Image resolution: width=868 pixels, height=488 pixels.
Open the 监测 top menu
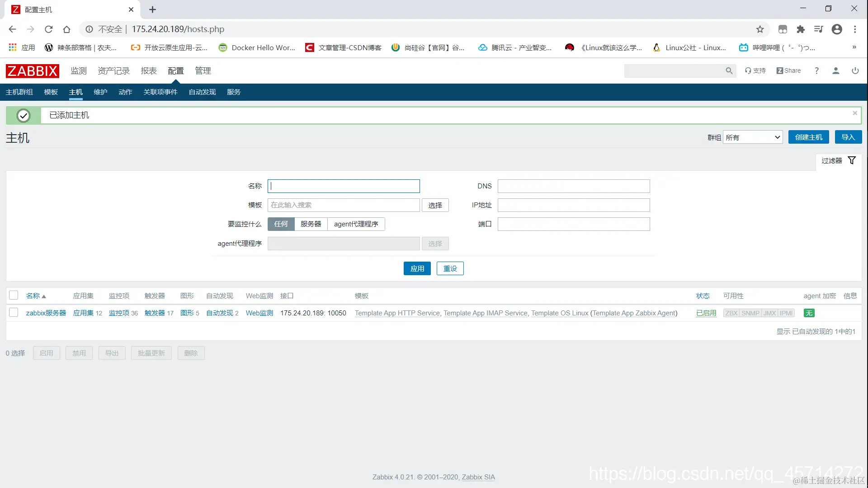click(78, 71)
